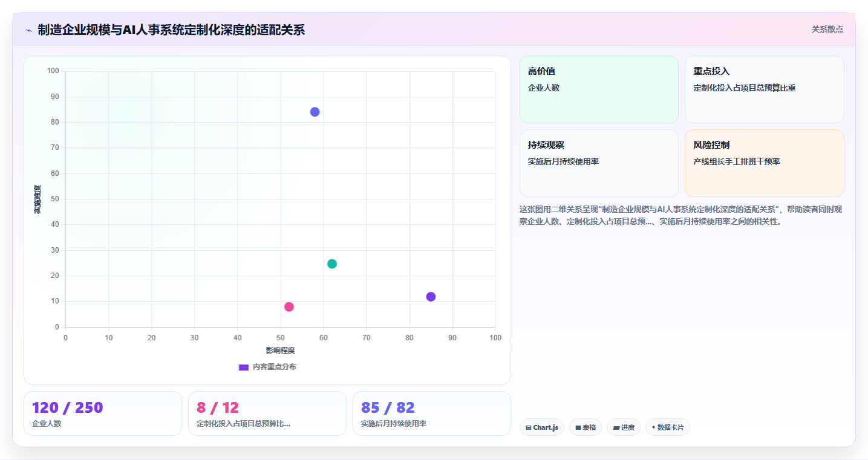Toggle the 内容重点分布 legend entry
Viewport: 868px width, 460px height.
267,367
